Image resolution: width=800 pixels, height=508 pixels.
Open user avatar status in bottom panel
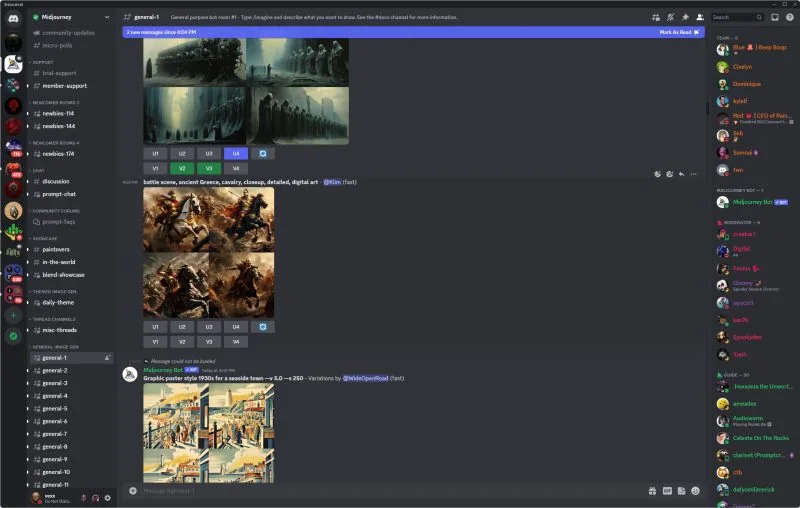37,498
